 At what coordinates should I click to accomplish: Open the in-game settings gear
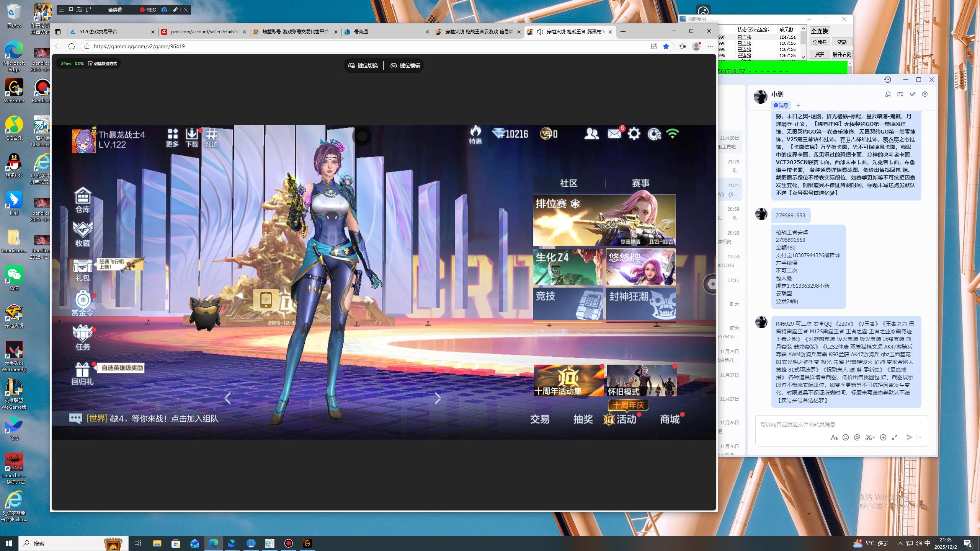point(634,134)
